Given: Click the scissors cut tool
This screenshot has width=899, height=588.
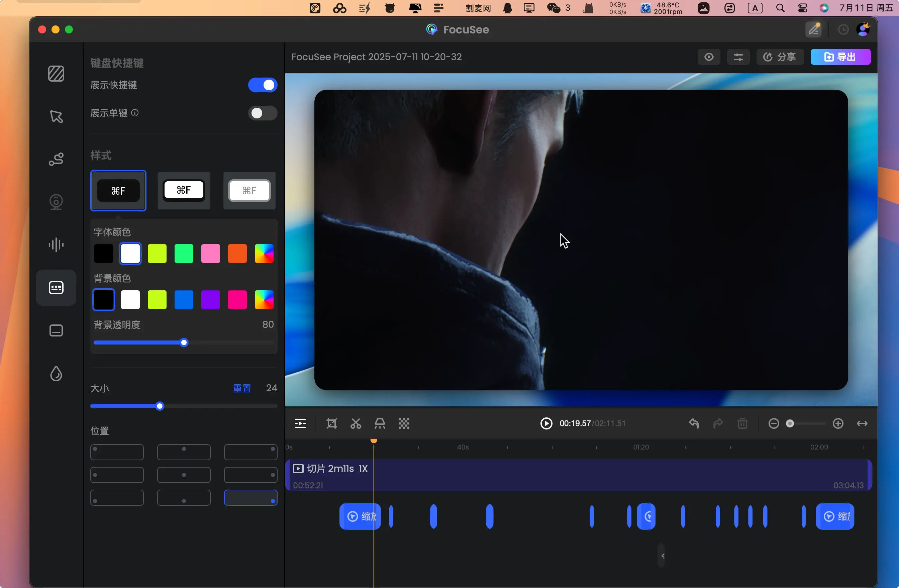Looking at the screenshot, I should click(x=356, y=423).
